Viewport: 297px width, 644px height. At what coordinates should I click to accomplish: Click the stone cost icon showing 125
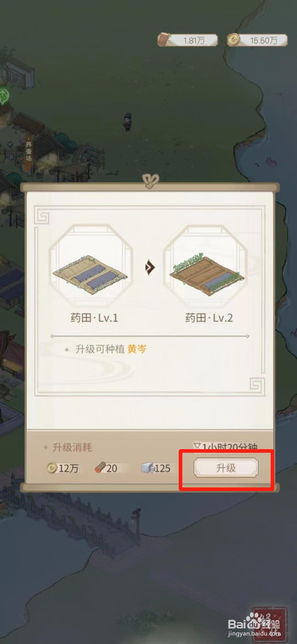(x=148, y=468)
